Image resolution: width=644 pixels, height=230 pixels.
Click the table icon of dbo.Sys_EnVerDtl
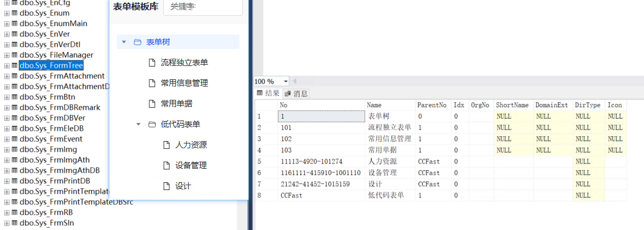click(15, 44)
